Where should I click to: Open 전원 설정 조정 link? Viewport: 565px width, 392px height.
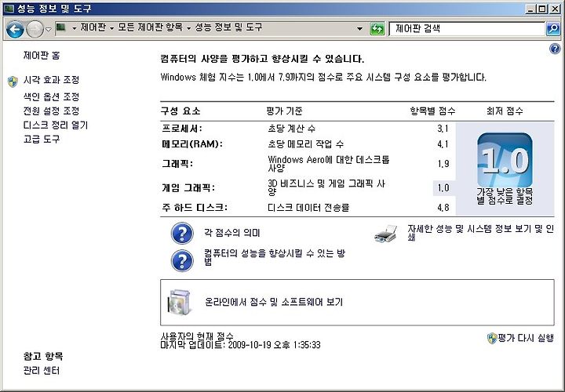(51, 111)
